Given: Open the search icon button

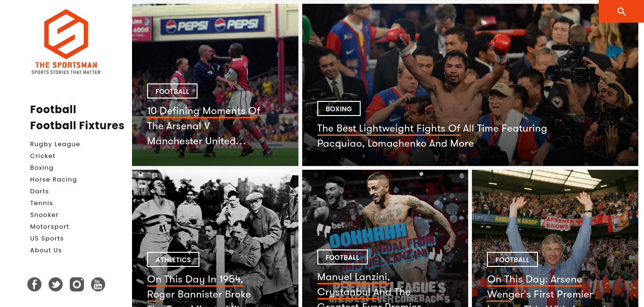Looking at the screenshot, I should 621,11.
